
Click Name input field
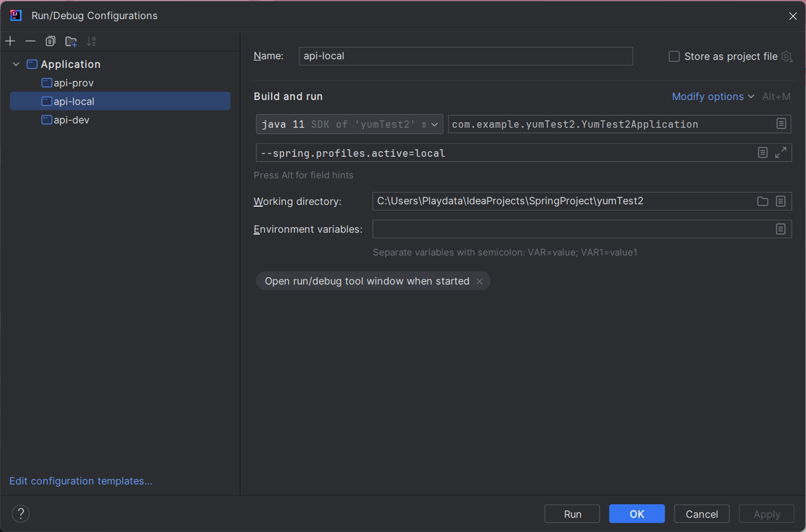pyautogui.click(x=466, y=56)
